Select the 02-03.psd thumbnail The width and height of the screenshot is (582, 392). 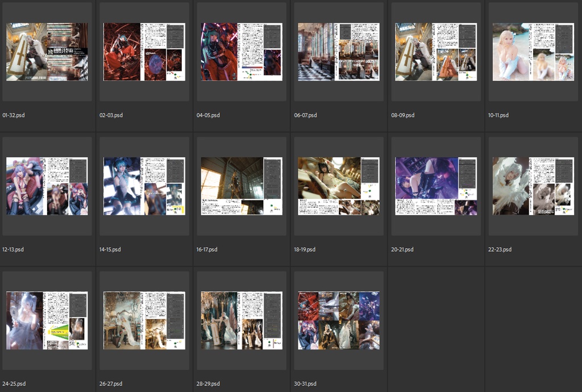144,52
